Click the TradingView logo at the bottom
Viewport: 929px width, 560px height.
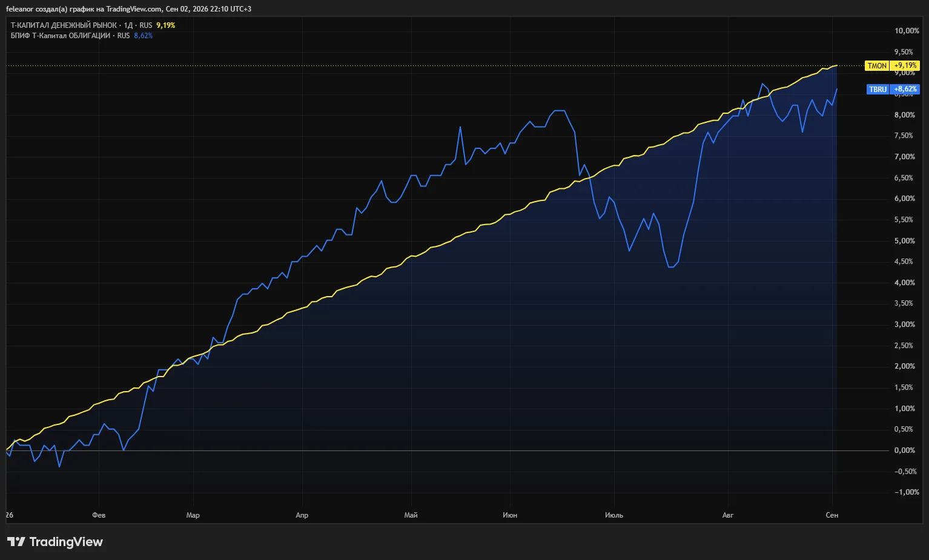pos(55,542)
